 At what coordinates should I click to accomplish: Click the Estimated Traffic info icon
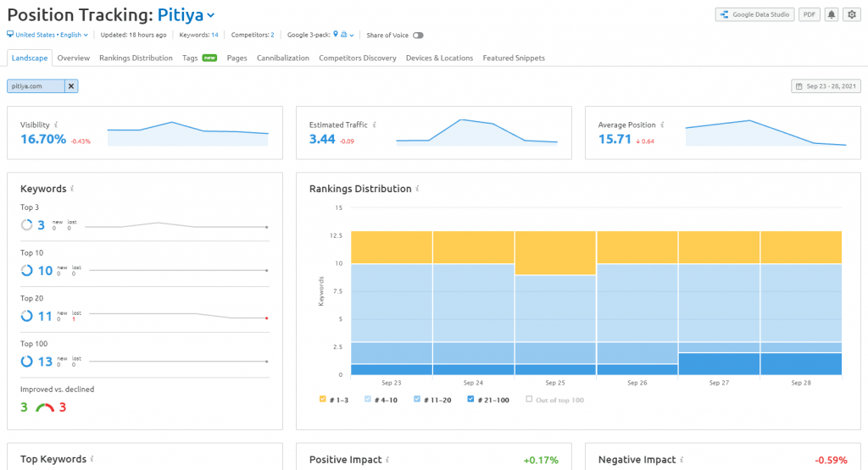click(374, 125)
